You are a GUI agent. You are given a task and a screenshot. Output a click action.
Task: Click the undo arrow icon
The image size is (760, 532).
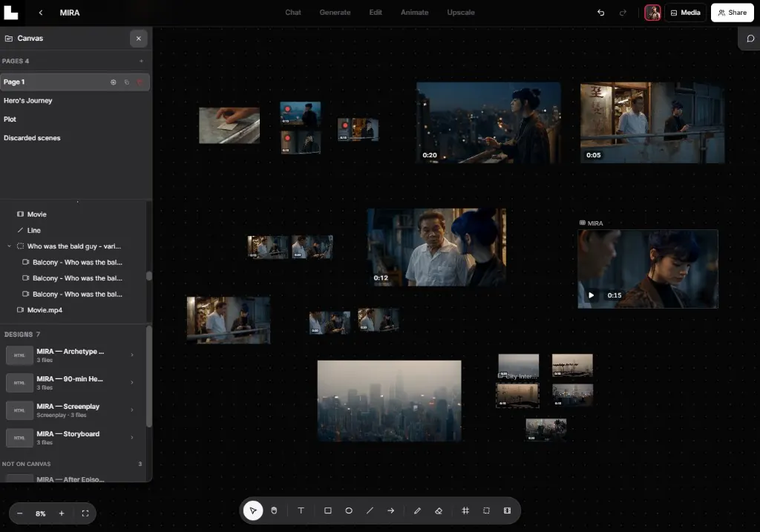601,13
